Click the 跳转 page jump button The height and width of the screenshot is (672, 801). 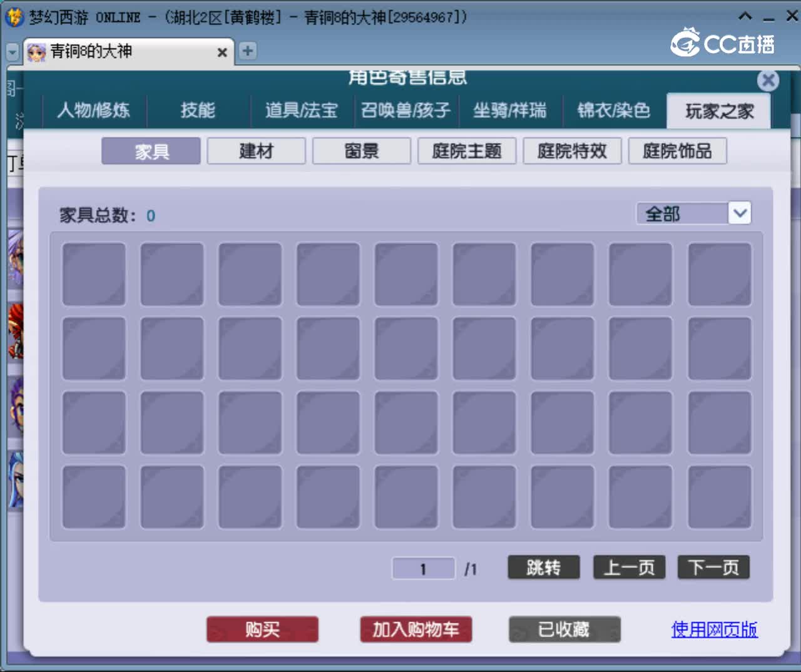click(x=544, y=568)
